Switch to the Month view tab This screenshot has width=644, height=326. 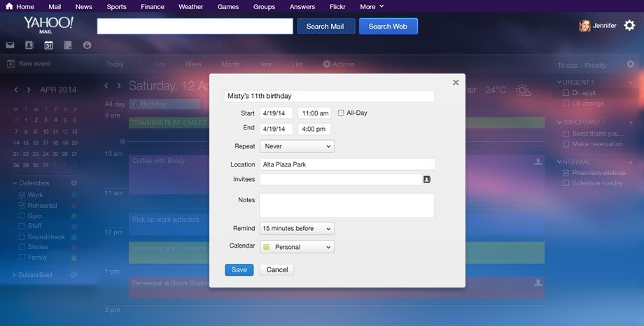[x=231, y=64]
